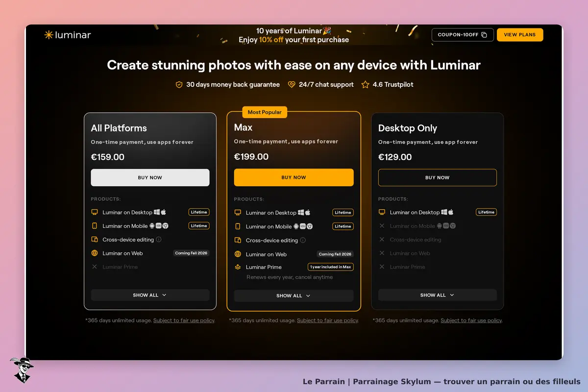Click 'Luminar Prime' label in Max card
The height and width of the screenshot is (392, 588).
click(264, 267)
